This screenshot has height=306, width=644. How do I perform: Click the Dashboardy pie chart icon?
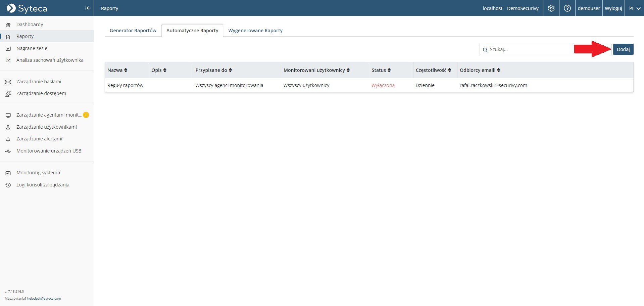click(x=8, y=25)
